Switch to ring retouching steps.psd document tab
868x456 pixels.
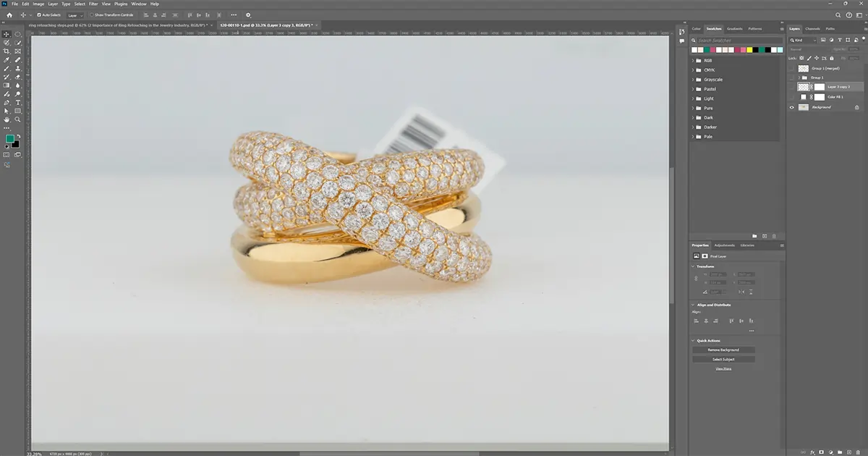click(x=119, y=25)
